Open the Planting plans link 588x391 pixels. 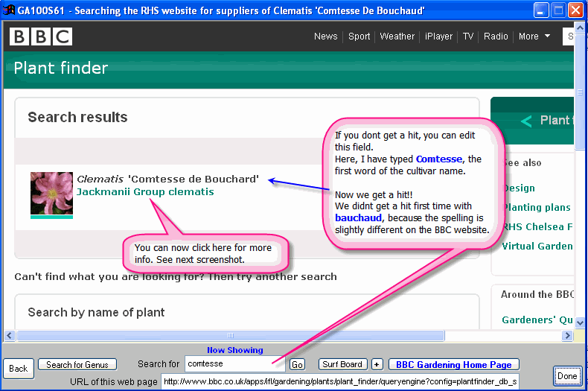pos(537,208)
